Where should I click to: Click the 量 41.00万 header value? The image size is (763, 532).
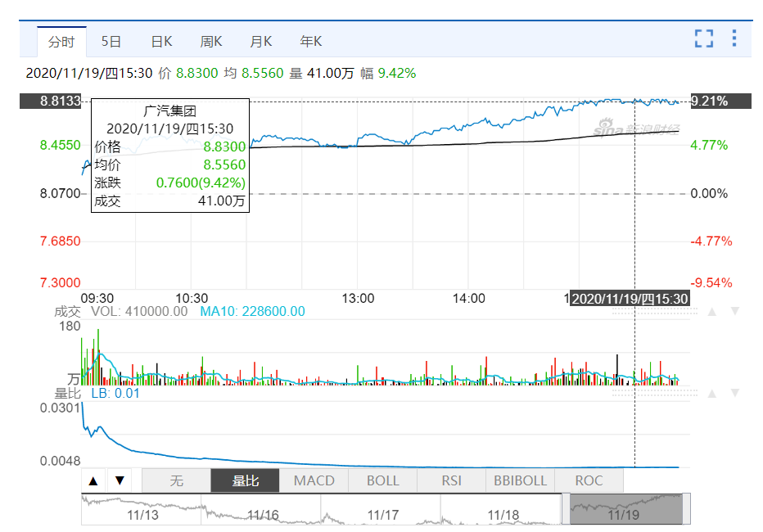322,74
